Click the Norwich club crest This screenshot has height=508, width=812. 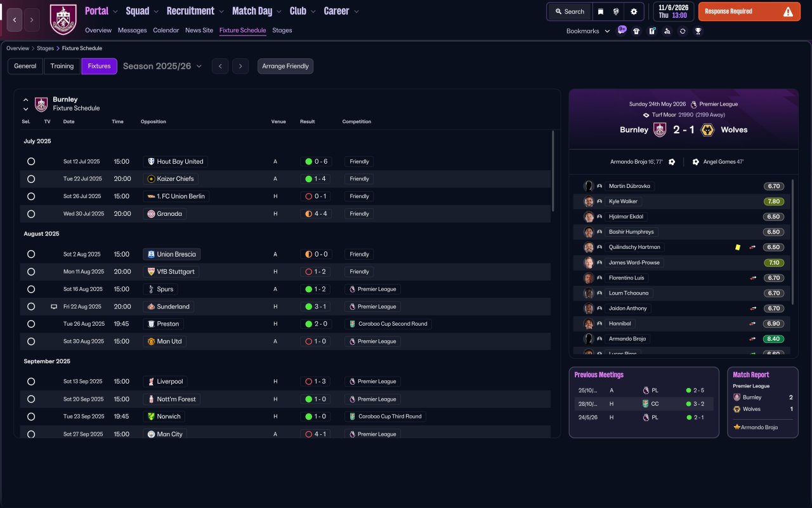point(151,417)
